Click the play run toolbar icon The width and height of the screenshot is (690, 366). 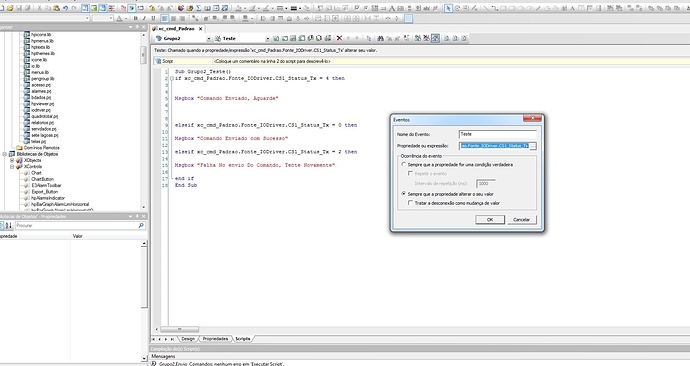[131, 8]
